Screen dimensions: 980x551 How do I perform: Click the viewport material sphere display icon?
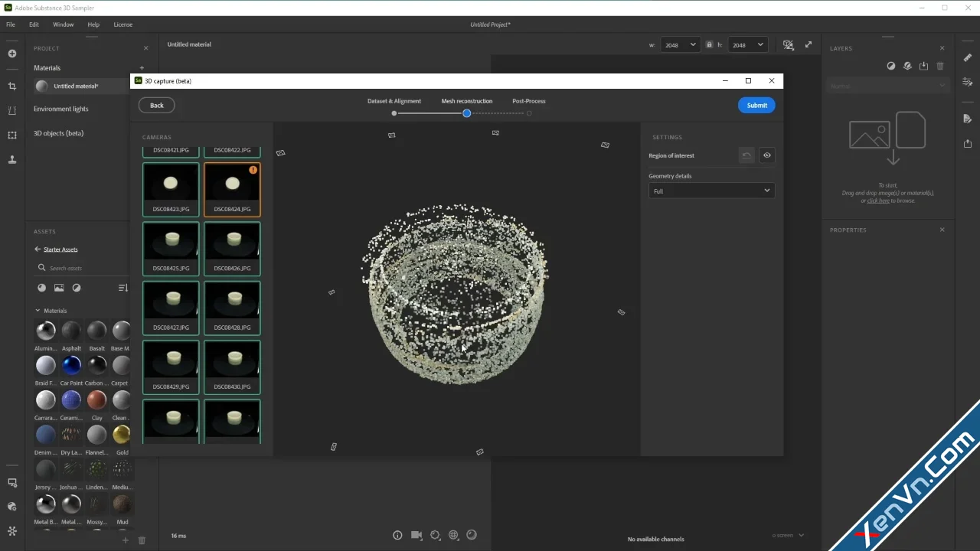pos(472,536)
